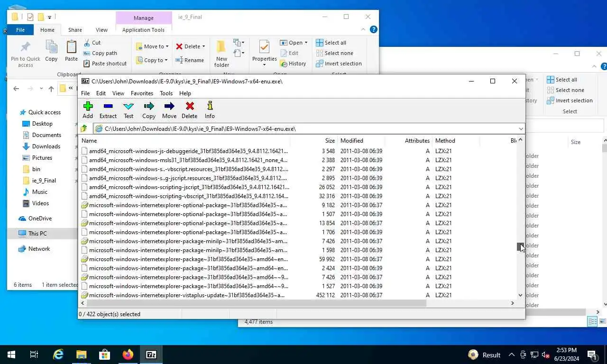Screen dimensions: 607x364
Task: Click Paste shortcut in the ribbon
Action: pos(105,64)
